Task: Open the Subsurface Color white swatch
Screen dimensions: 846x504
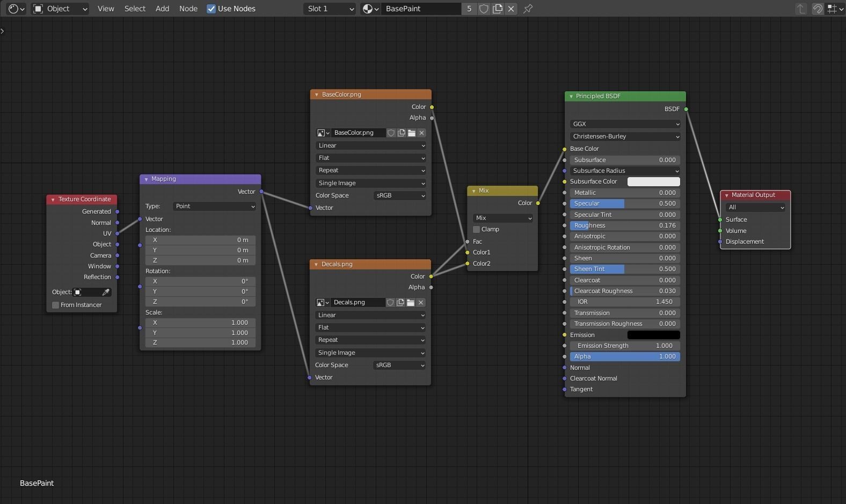Action: (x=653, y=181)
